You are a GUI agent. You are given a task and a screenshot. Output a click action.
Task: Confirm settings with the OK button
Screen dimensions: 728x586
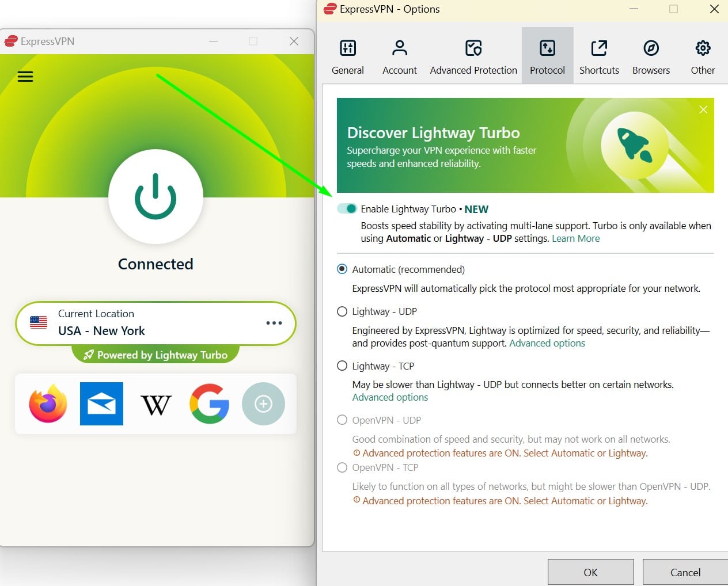point(591,572)
